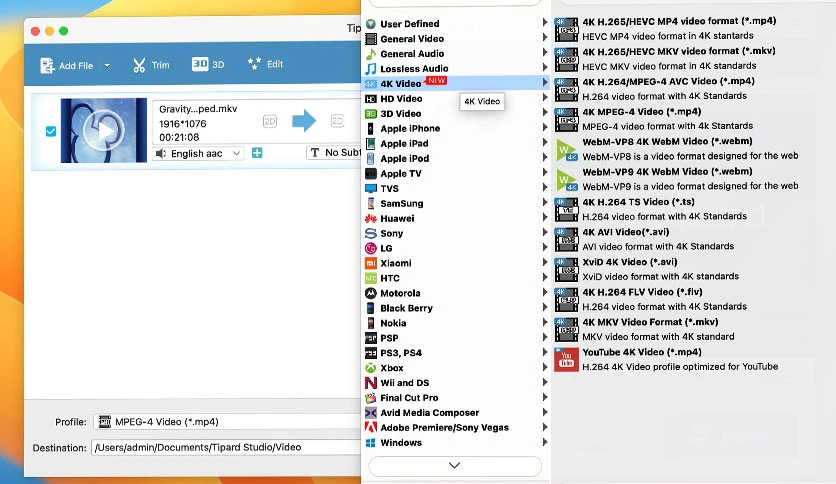The image size is (836, 484).
Task: Expand the PSP submenu arrow
Action: pyautogui.click(x=544, y=337)
